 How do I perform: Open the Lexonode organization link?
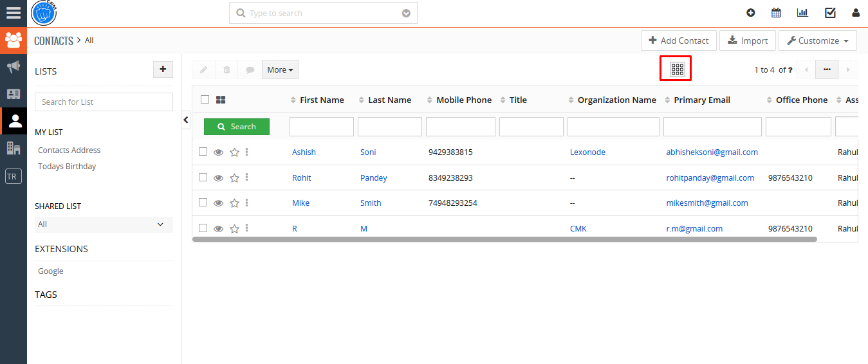click(x=587, y=152)
